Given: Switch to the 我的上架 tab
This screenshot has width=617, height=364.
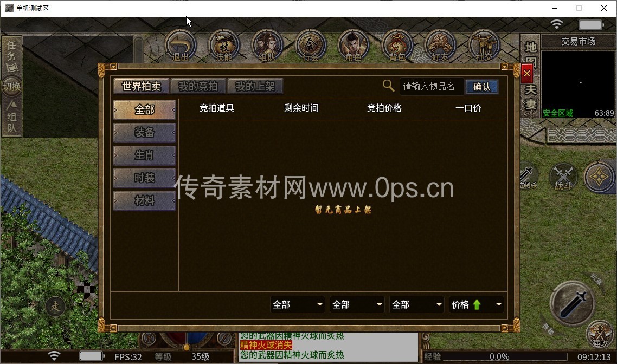Looking at the screenshot, I should pyautogui.click(x=255, y=86).
